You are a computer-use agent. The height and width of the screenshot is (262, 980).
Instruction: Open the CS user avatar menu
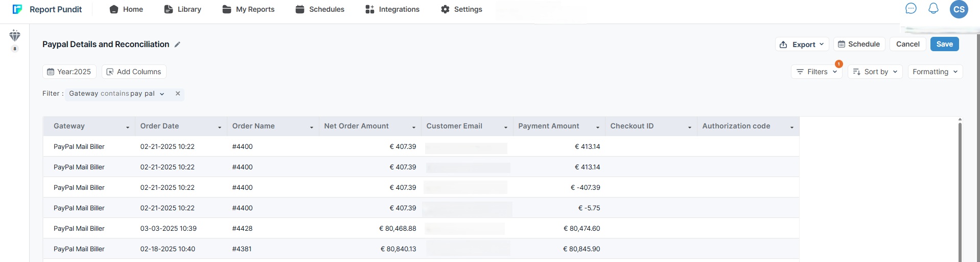[x=959, y=9]
